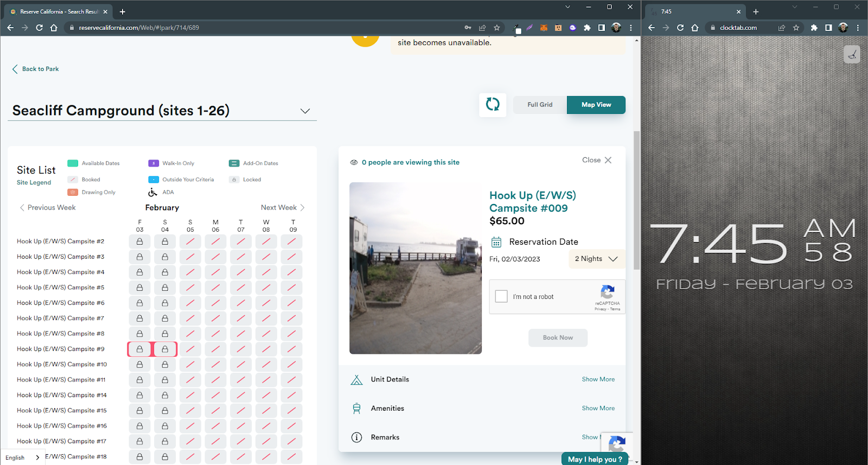This screenshot has height=465, width=868.
Task: Select the Reserve California browser tab
Action: point(58,11)
